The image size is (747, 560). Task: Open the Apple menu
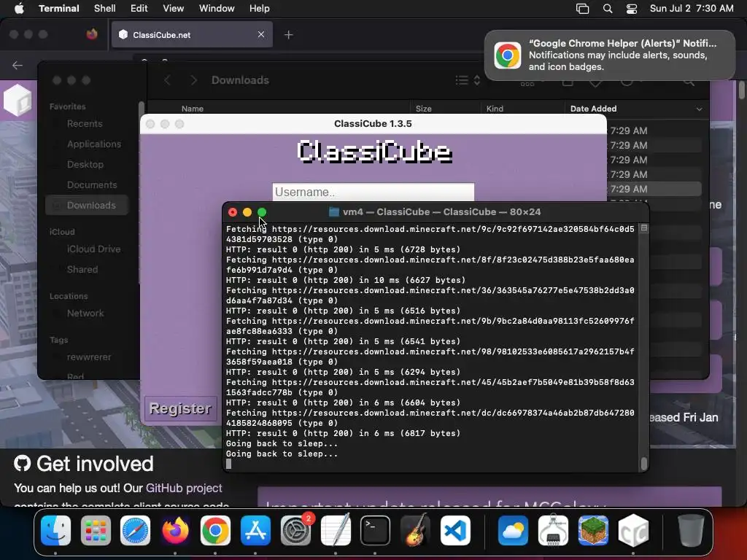tap(19, 9)
